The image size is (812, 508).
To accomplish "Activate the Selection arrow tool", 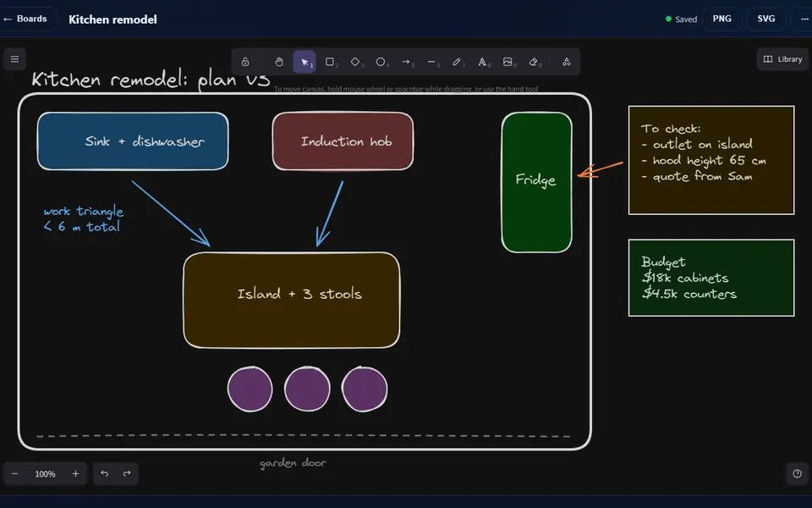I will (304, 62).
